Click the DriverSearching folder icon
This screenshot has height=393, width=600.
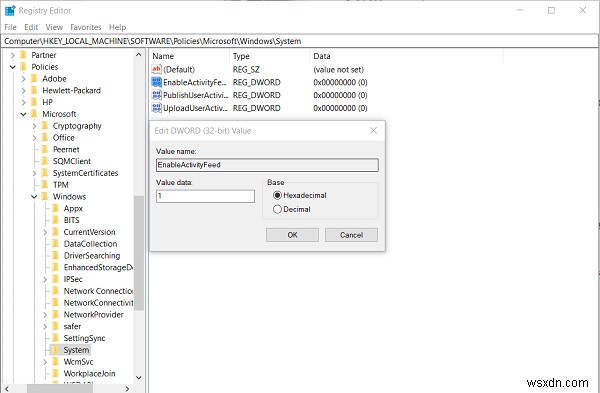coord(55,256)
